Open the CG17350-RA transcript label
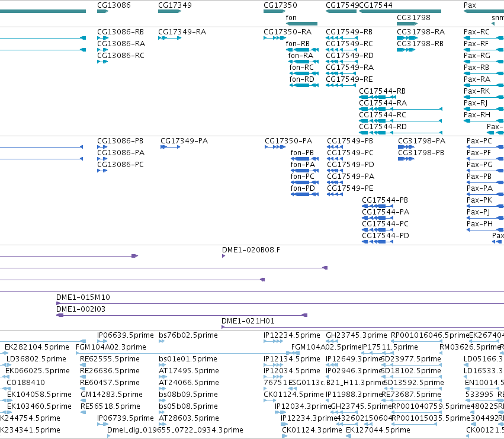 click(287, 32)
